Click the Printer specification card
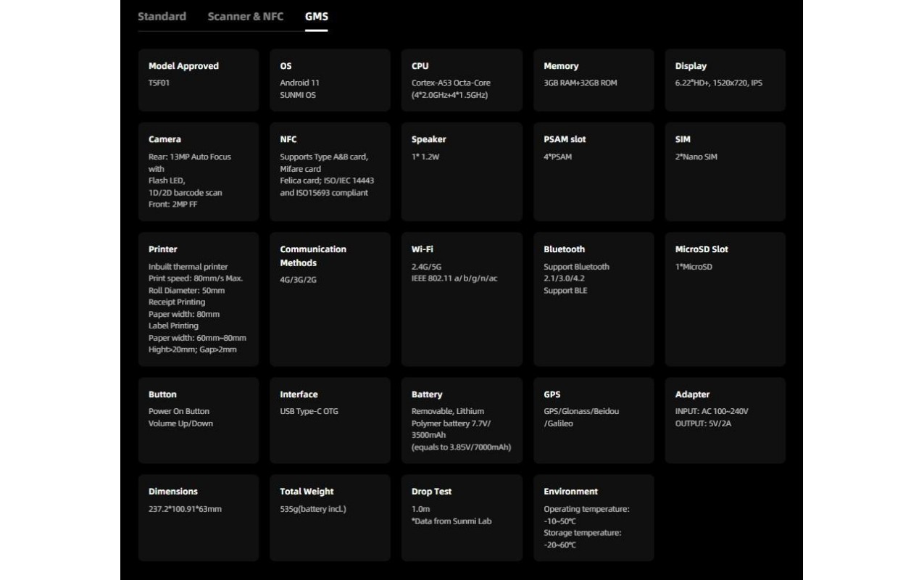This screenshot has width=924, height=580. (199, 299)
